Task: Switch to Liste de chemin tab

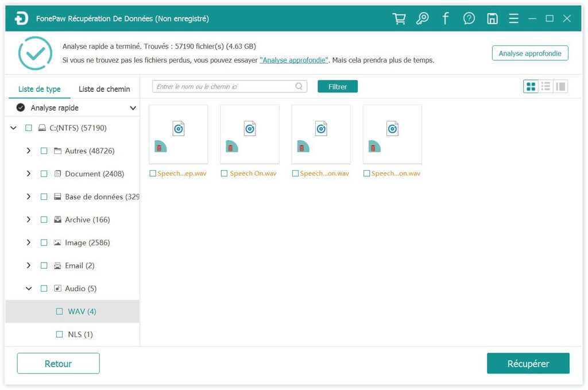Action: tap(105, 89)
